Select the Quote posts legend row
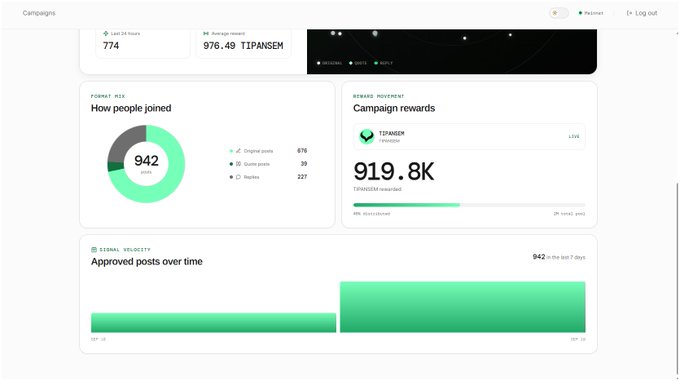Image resolution: width=680 pixels, height=381 pixels. (x=268, y=164)
